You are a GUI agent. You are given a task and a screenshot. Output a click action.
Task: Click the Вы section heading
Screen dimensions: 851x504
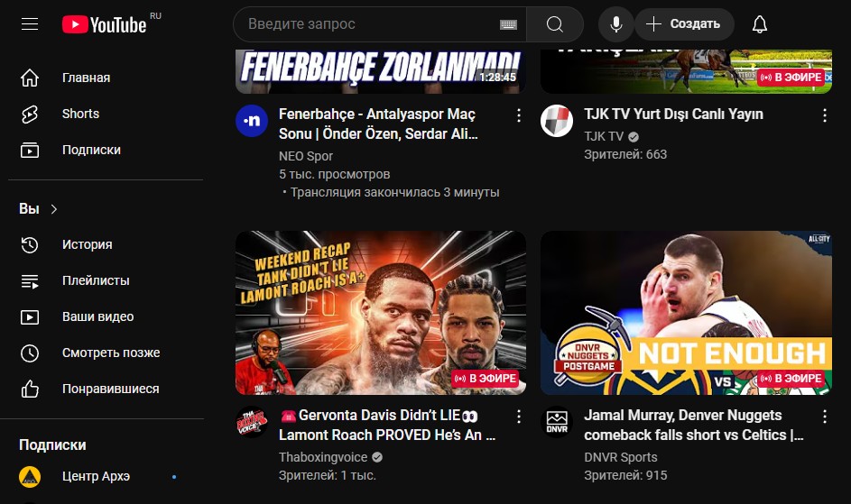coord(29,209)
